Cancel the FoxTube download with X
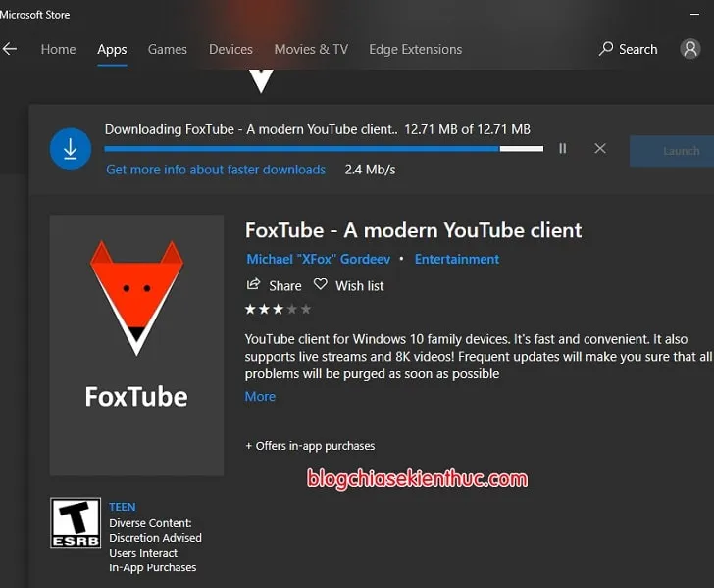This screenshot has width=714, height=588. coord(600,148)
